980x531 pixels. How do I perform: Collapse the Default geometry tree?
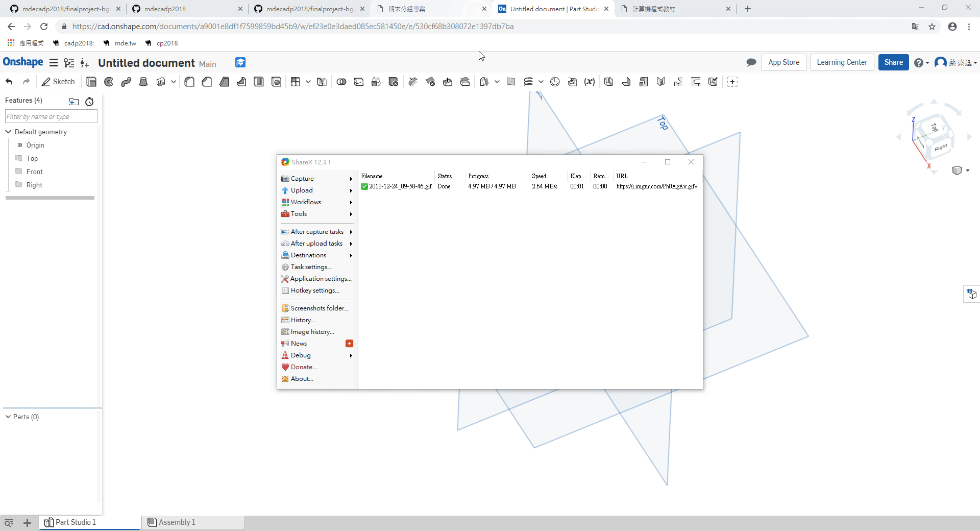click(x=8, y=132)
